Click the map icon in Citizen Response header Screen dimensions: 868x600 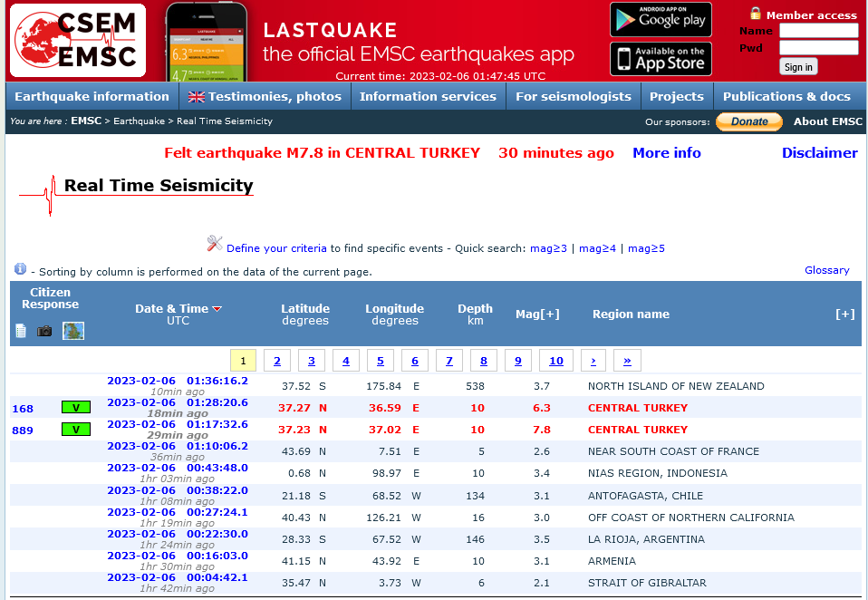tap(73, 331)
